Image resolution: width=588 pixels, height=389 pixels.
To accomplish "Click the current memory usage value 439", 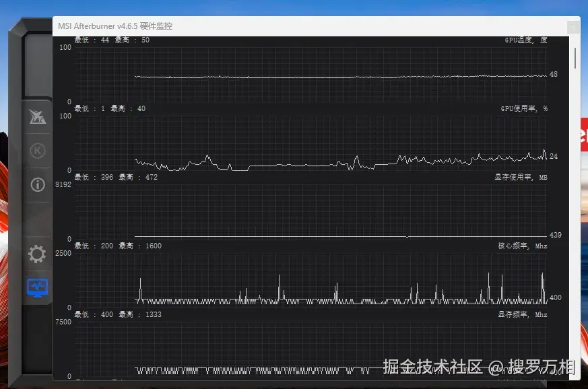I will pos(556,235).
